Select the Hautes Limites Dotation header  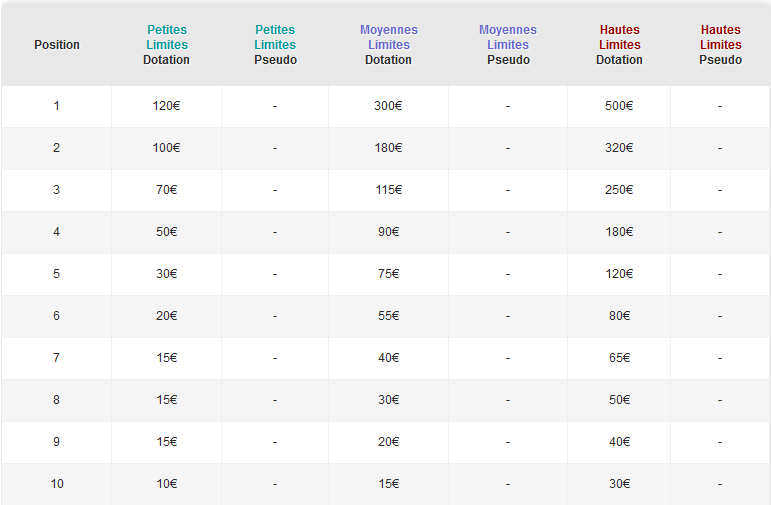(x=619, y=45)
